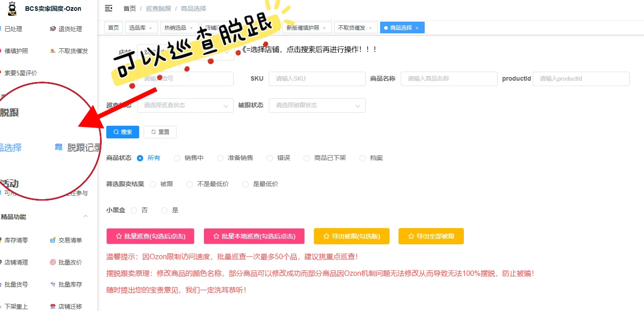This screenshot has width=644, height=311.
Task: Open the 巡查状态 dropdown
Action: pyautogui.click(x=185, y=105)
